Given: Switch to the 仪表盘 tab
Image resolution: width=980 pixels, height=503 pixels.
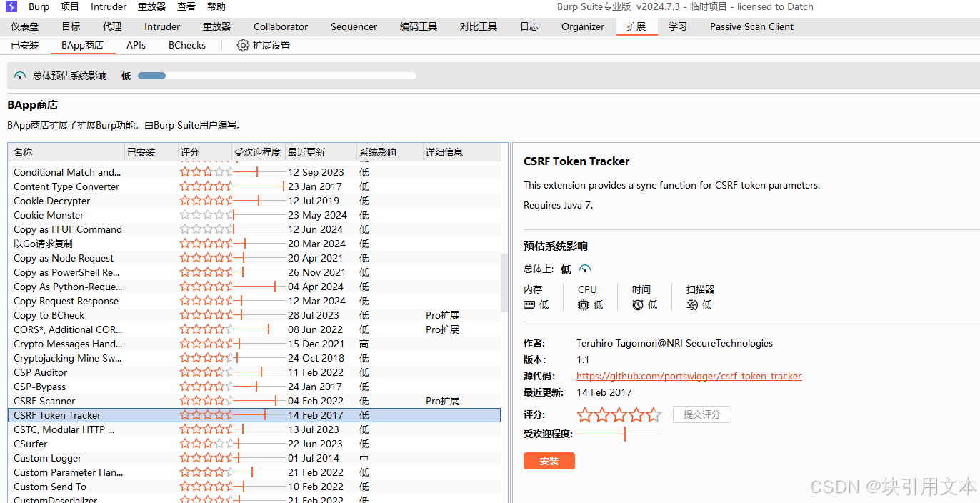Looking at the screenshot, I should click(25, 26).
